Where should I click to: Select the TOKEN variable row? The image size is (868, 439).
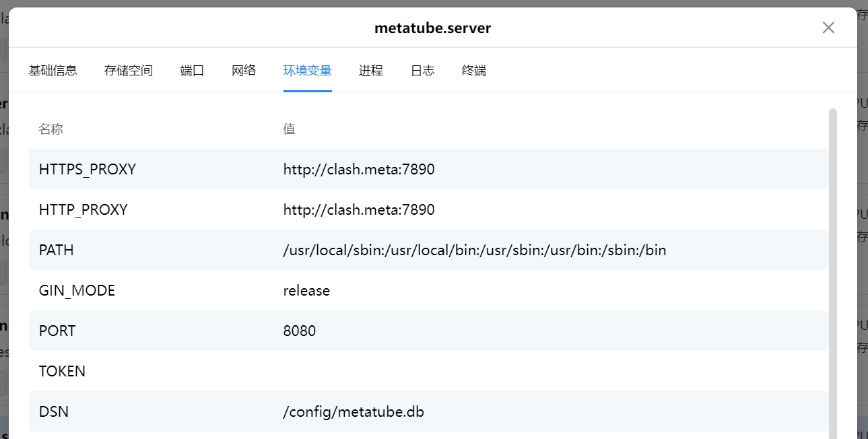tap(62, 372)
